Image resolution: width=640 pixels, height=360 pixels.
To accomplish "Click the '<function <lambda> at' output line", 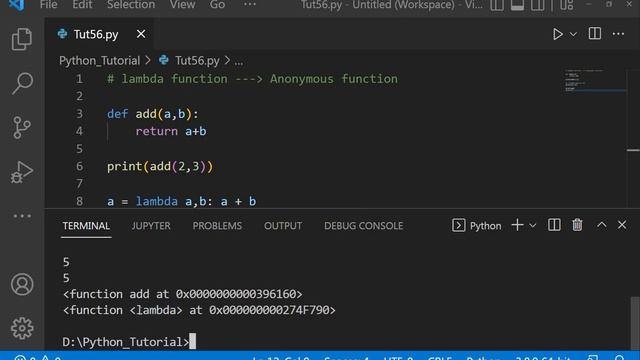I will pyautogui.click(x=199, y=310).
